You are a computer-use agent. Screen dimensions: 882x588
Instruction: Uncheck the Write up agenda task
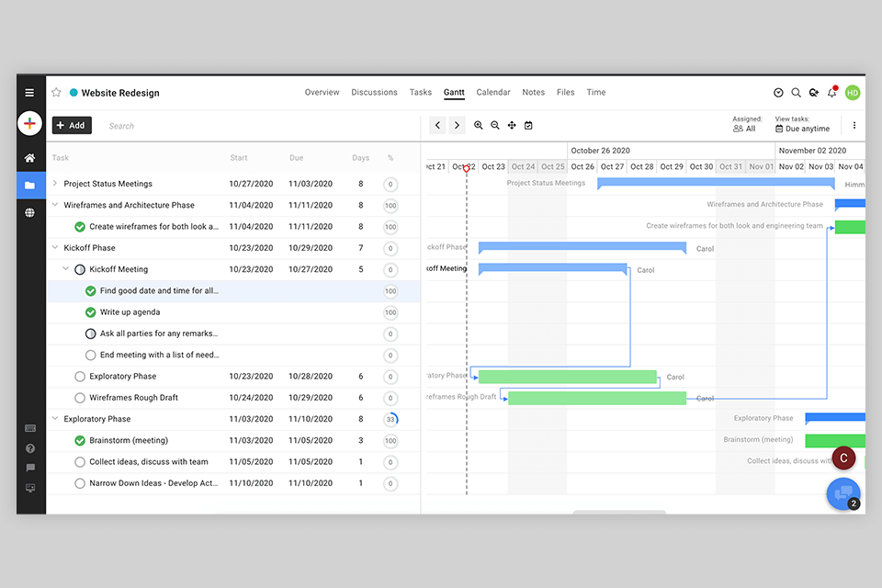click(91, 312)
